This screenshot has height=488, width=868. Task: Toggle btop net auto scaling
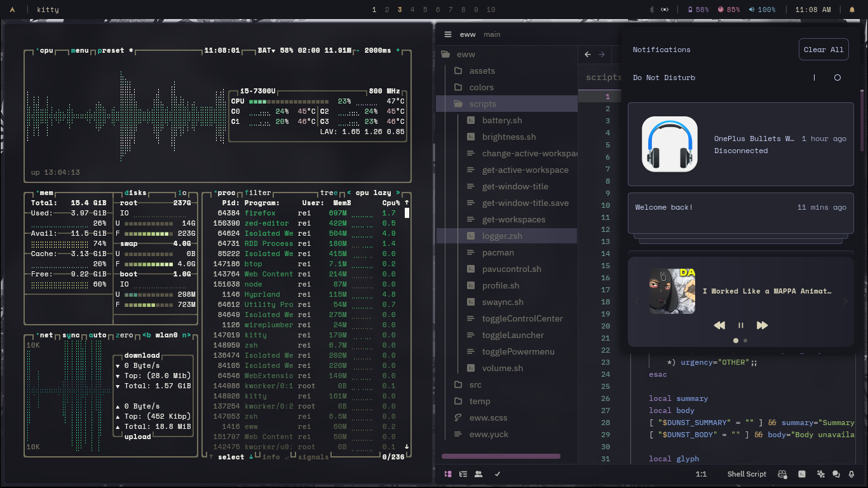[97, 335]
